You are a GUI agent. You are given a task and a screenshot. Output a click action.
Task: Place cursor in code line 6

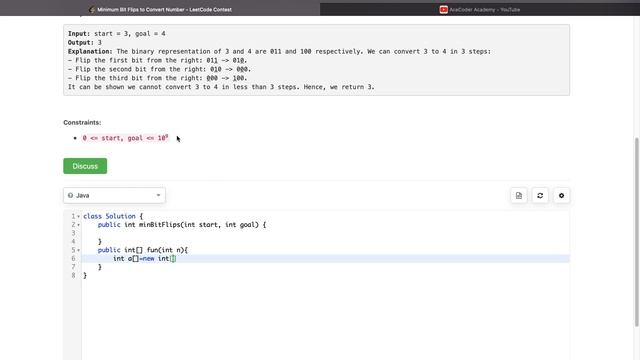pyautogui.click(x=325, y=258)
